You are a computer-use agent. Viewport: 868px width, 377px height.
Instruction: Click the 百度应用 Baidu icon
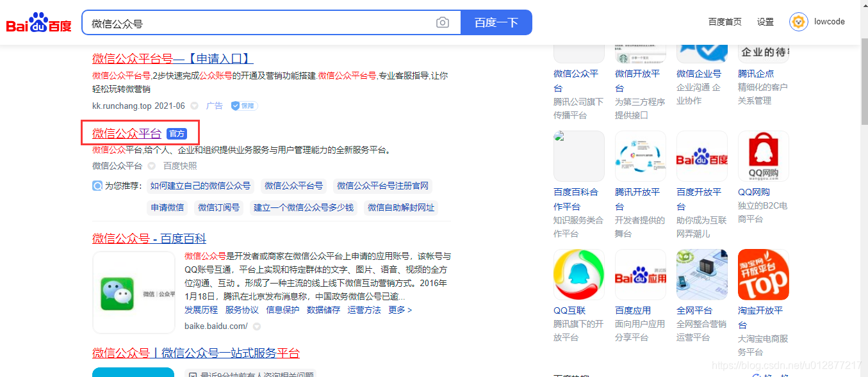click(640, 275)
